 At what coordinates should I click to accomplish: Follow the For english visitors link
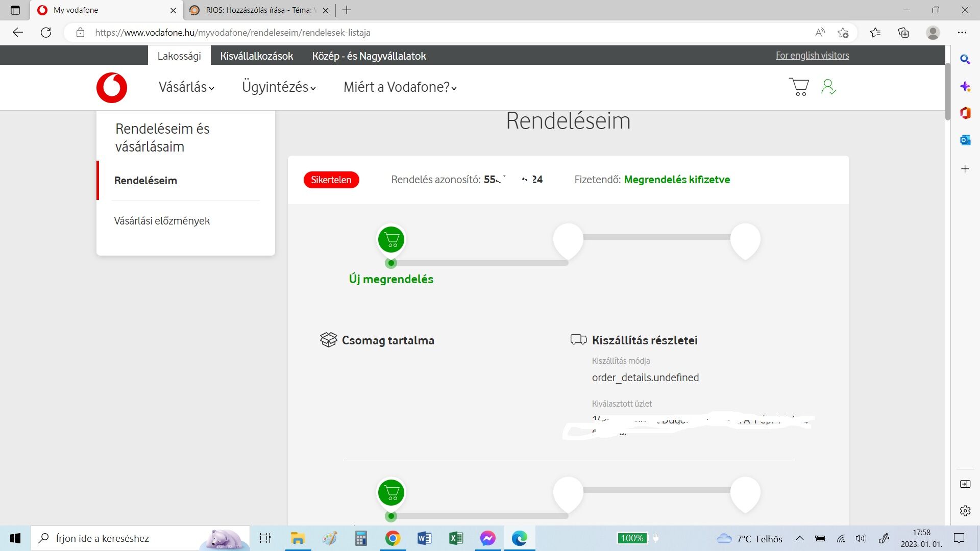pos(812,56)
